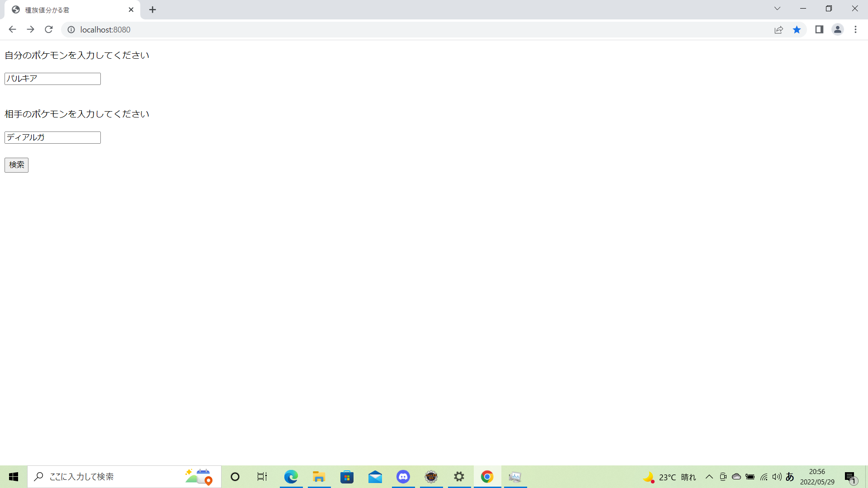Open the Chrome profile avatar menu
This screenshot has height=488, width=868.
(x=838, y=29)
